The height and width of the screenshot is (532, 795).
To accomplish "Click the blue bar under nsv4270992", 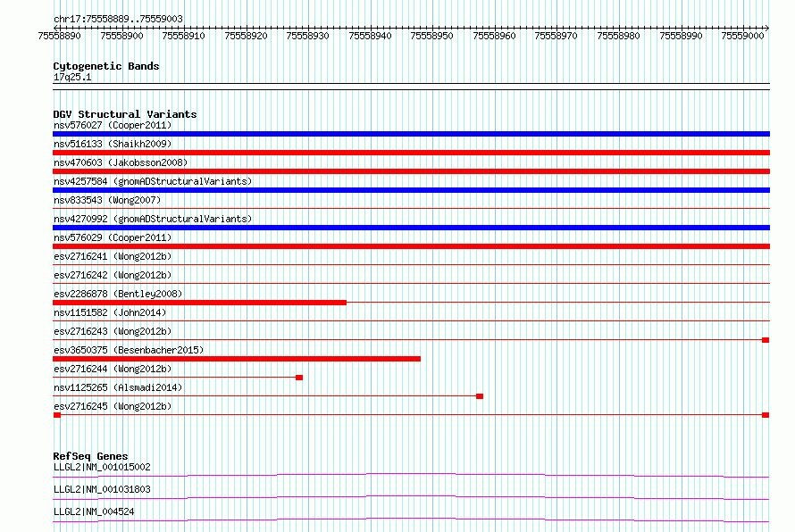I will coord(411,228).
